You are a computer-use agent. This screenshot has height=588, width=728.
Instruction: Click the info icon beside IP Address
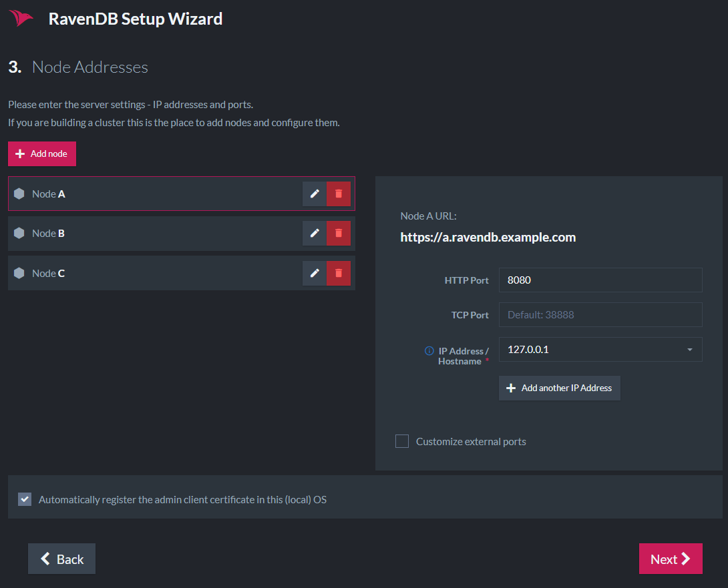[429, 351]
